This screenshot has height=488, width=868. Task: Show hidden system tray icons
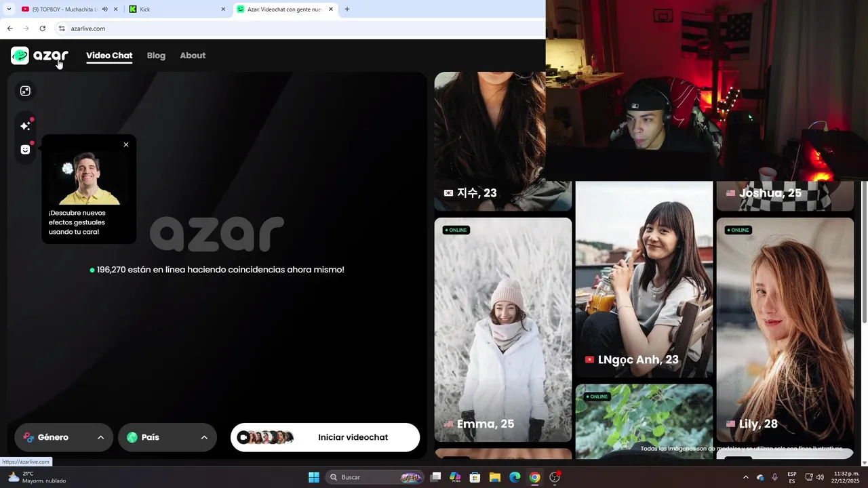746,477
